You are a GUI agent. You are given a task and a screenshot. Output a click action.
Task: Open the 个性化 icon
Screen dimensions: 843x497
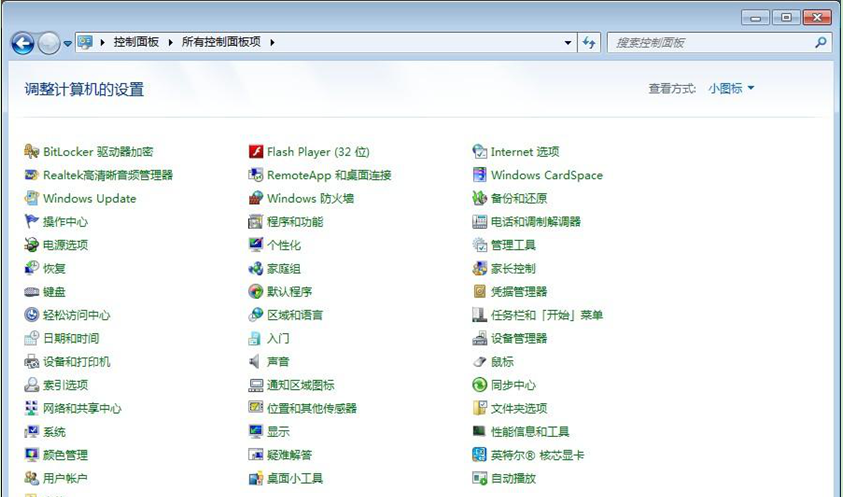[256, 245]
